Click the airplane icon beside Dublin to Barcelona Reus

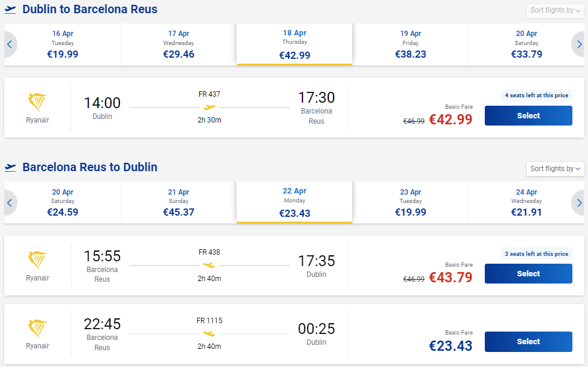[x=10, y=9]
